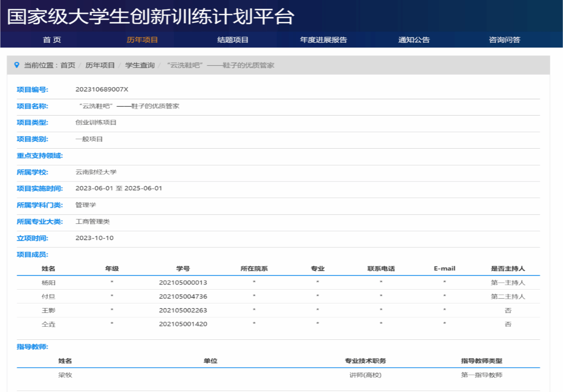Select the 项目类型 field label

33,122
